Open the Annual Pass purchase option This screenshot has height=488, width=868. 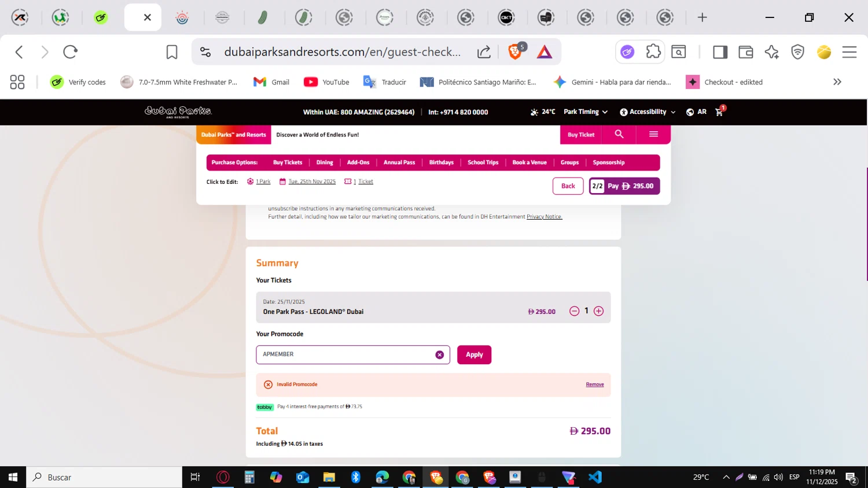pyautogui.click(x=399, y=162)
